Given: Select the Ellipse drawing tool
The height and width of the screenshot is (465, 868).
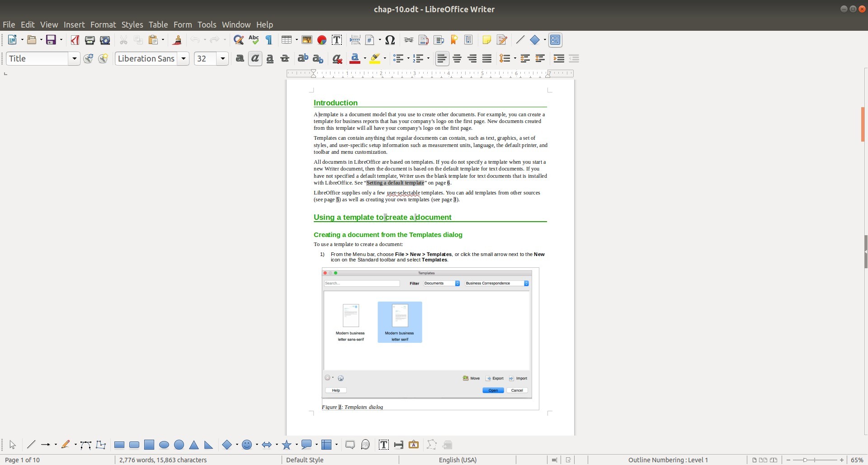Looking at the screenshot, I should tap(164, 445).
